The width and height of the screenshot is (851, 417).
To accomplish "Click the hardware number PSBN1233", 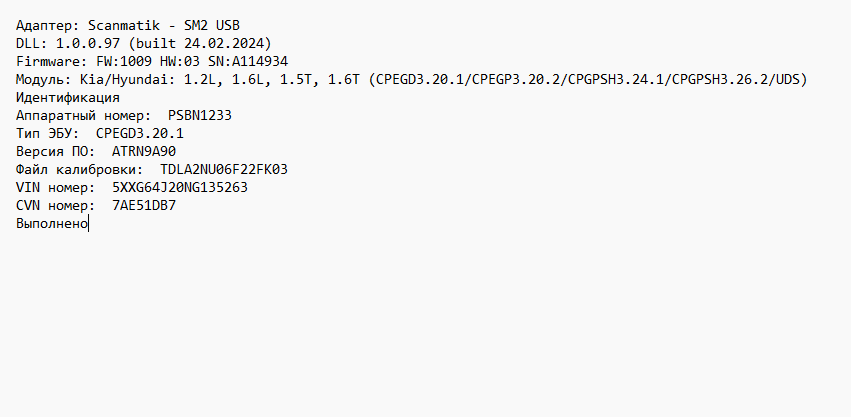I will (x=200, y=115).
